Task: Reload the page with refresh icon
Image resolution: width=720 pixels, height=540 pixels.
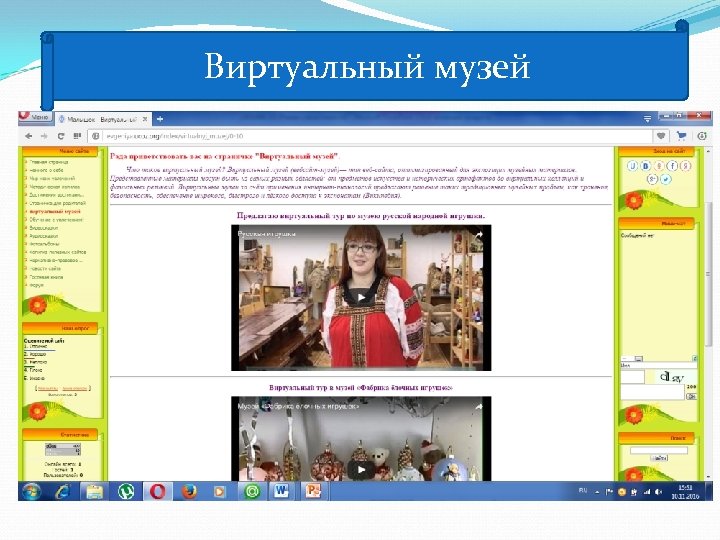Action: tap(61, 136)
